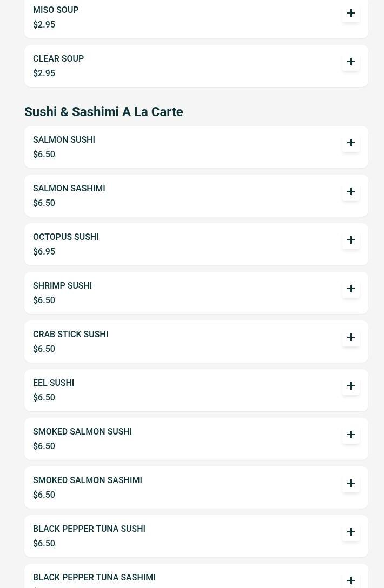The width and height of the screenshot is (384, 588).
Task: Open the Salmon Sushi item name
Action: coord(64,139)
